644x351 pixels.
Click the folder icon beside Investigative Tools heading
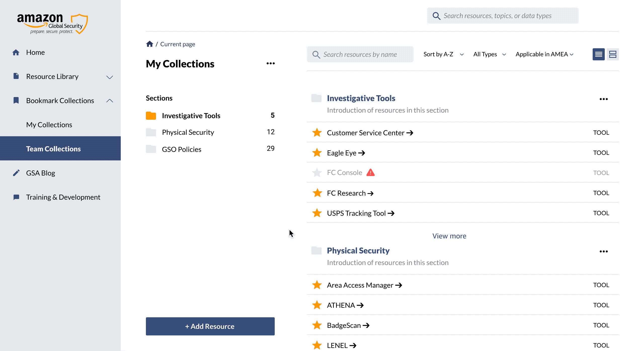(316, 98)
